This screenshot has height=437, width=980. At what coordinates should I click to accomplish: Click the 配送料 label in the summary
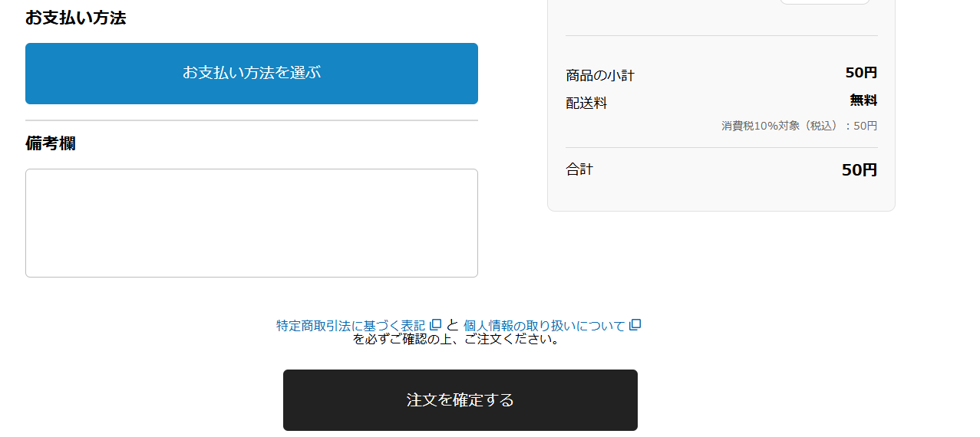coord(586,103)
